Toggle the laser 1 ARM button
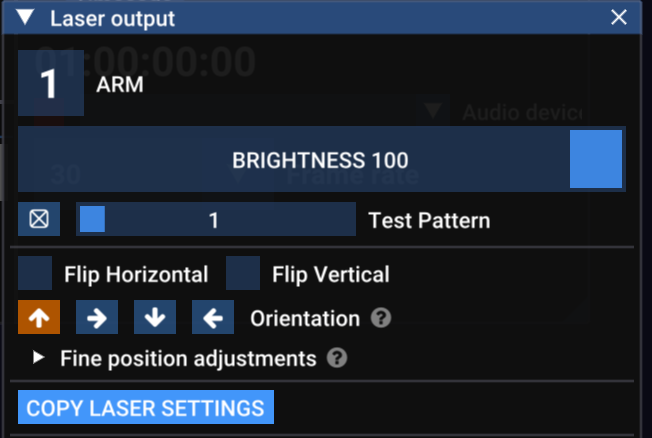This screenshot has width=652, height=438. click(50, 84)
